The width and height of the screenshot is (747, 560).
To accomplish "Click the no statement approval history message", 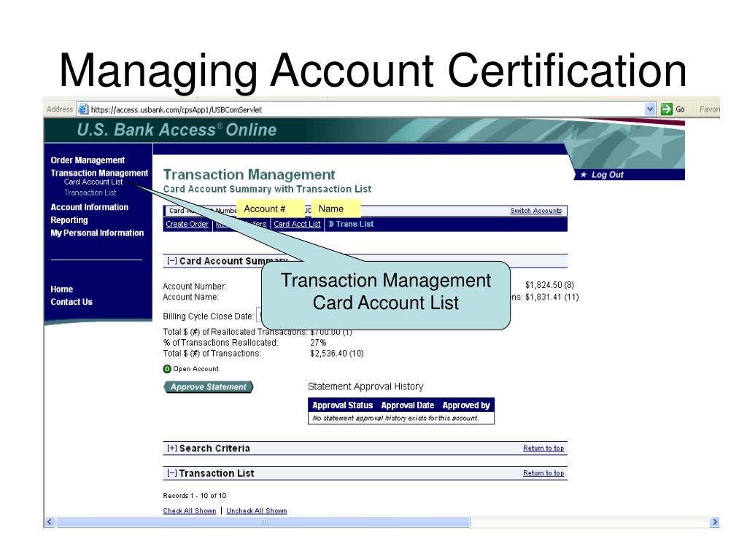I will point(395,418).
